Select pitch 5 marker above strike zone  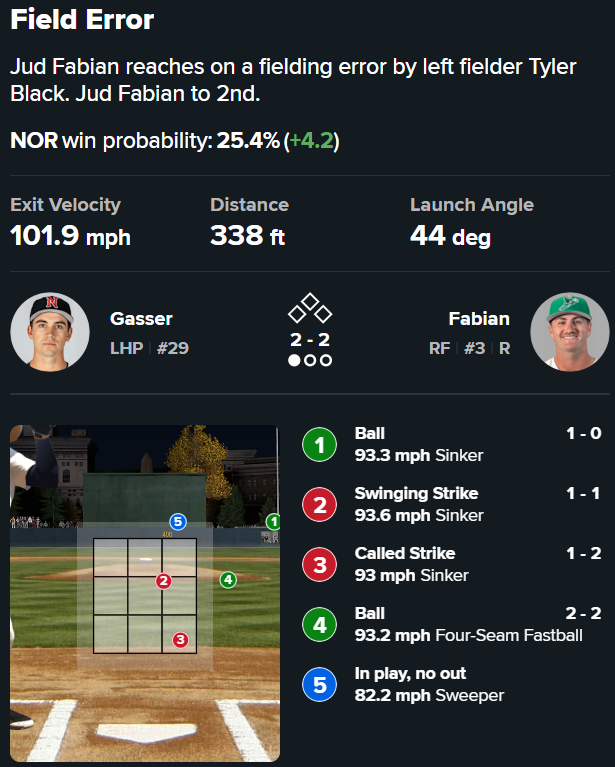[x=178, y=521]
